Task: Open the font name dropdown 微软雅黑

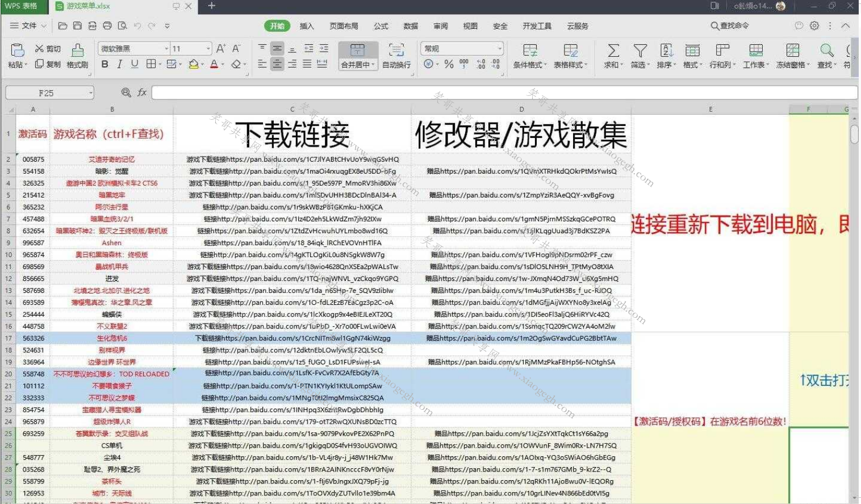Action: (x=166, y=49)
